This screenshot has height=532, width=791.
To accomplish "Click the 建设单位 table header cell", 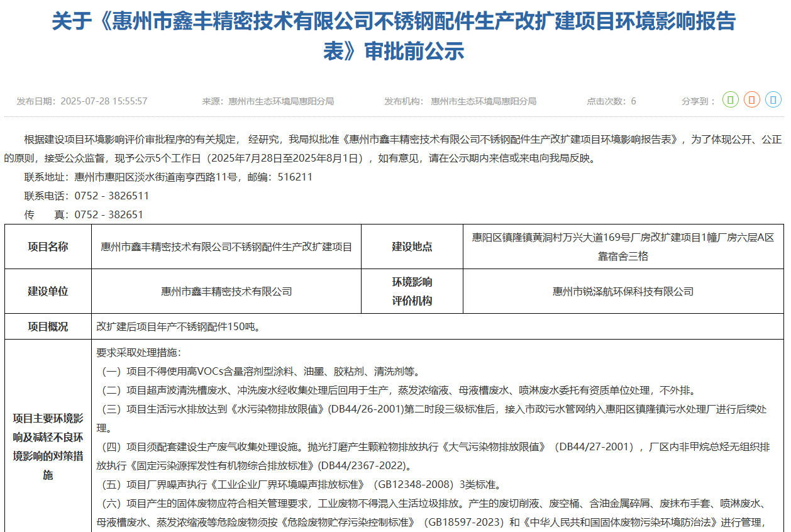I will 48,291.
